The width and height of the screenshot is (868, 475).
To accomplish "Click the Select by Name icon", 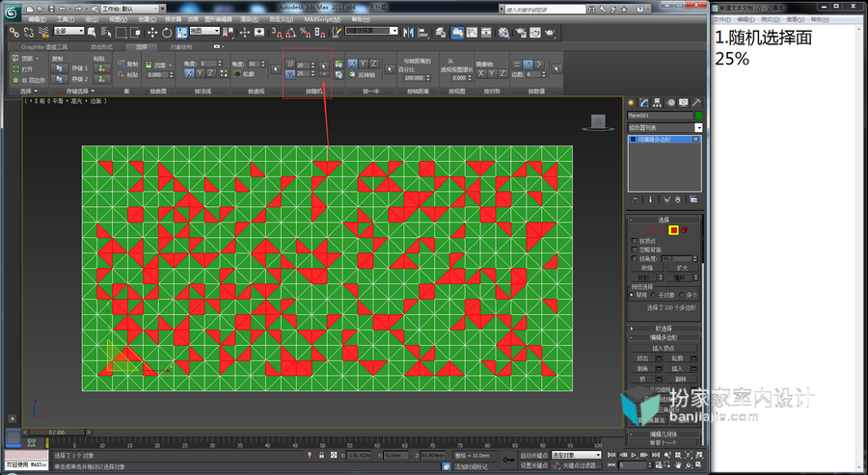I will click(106, 32).
